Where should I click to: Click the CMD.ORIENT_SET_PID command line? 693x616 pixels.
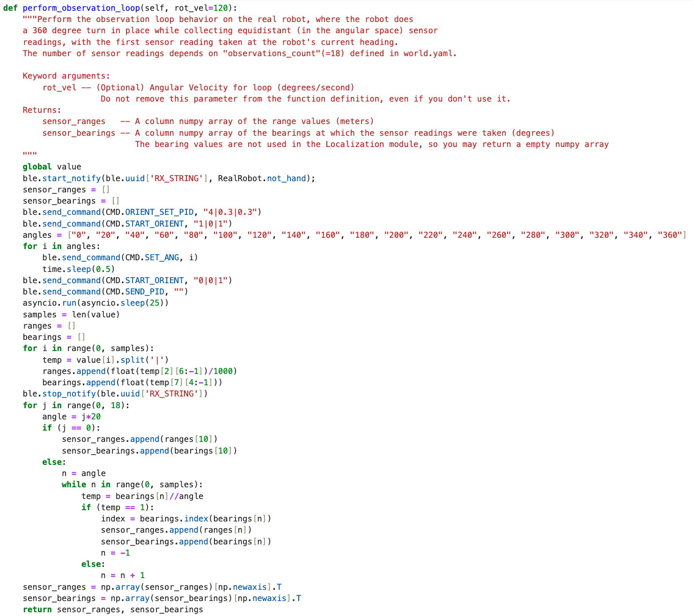tap(142, 212)
